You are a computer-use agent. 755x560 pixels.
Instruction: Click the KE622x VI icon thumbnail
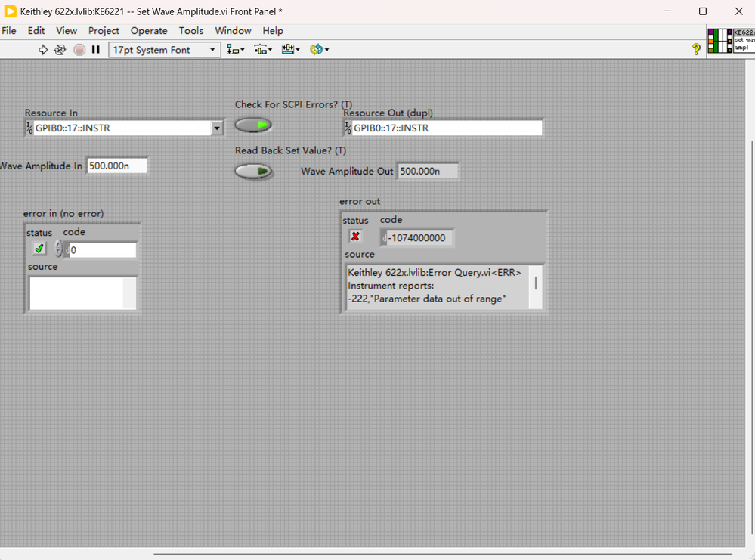click(x=744, y=41)
